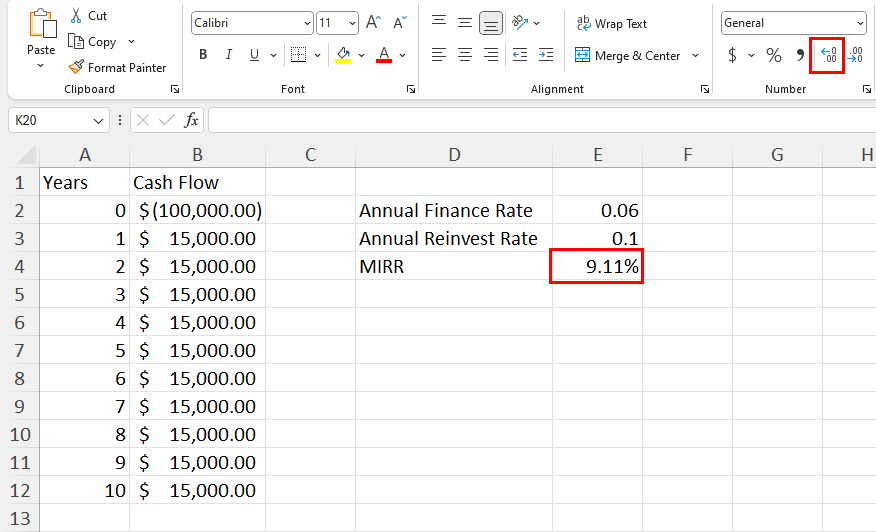Cut the selection with scissors icon

click(76, 16)
